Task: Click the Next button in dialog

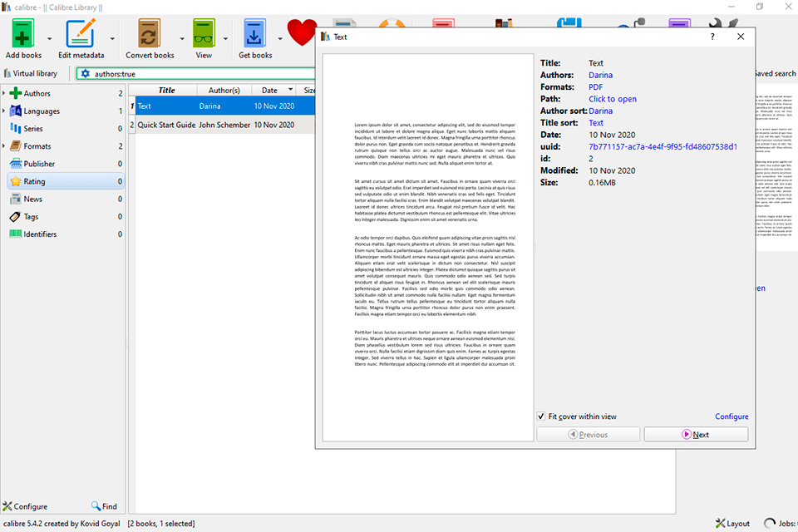Action: click(x=696, y=435)
